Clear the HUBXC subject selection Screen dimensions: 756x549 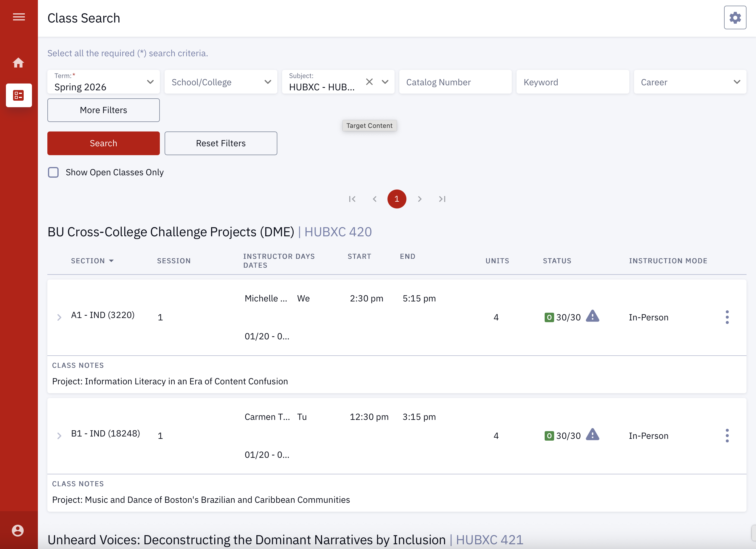click(369, 82)
